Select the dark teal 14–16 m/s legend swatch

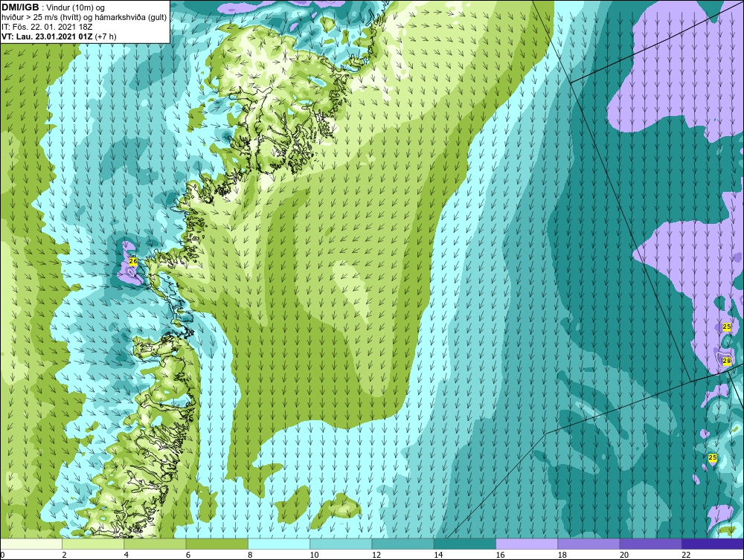(x=465, y=544)
